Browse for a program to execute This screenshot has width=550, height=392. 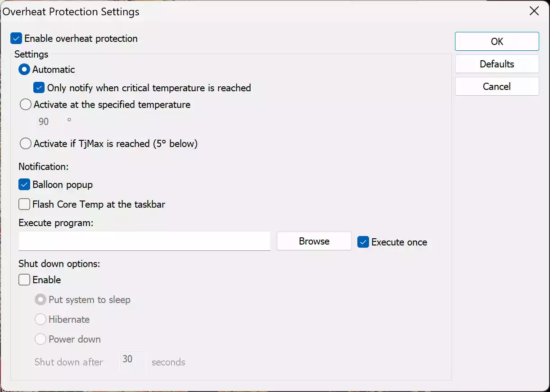[314, 241]
